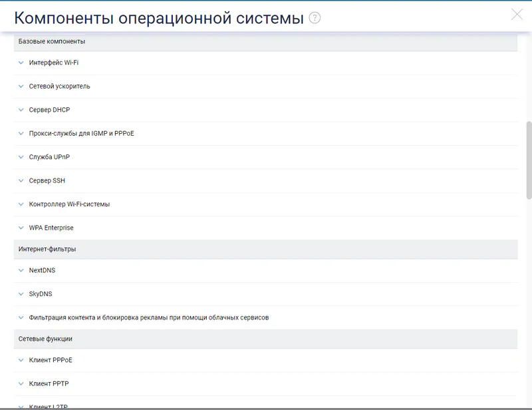
Task: Toggle the chevron beside Прокси-службы для IGMP и PPPoE
Action: (21, 134)
